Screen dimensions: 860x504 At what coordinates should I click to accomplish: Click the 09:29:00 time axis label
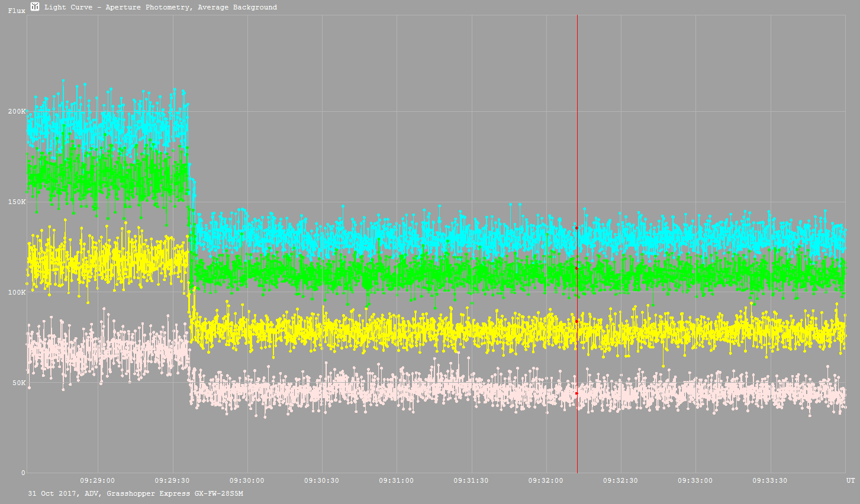click(x=98, y=480)
